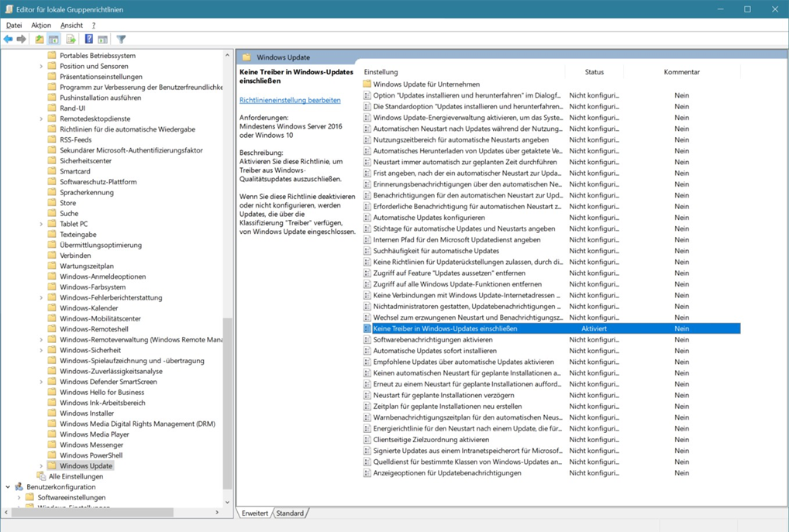Select Alle Einstellungen in the tree

[x=75, y=476]
